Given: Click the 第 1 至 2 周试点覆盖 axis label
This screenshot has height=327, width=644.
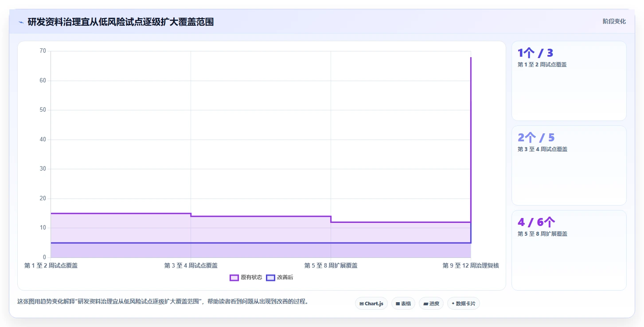Looking at the screenshot, I should 51,266.
